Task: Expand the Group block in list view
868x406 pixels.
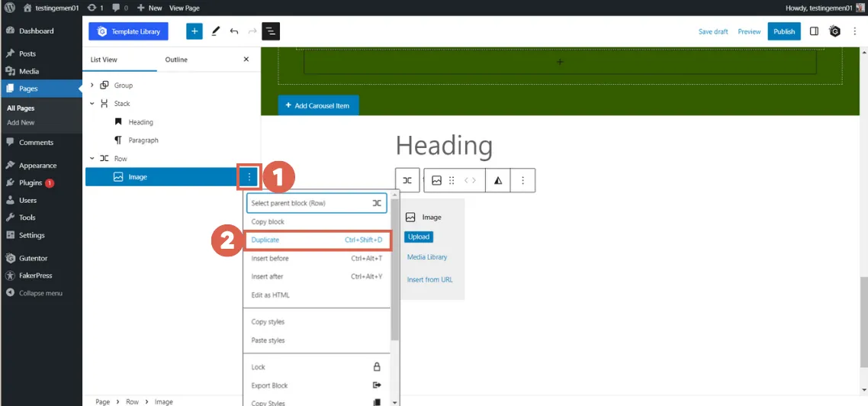Action: tap(92, 85)
